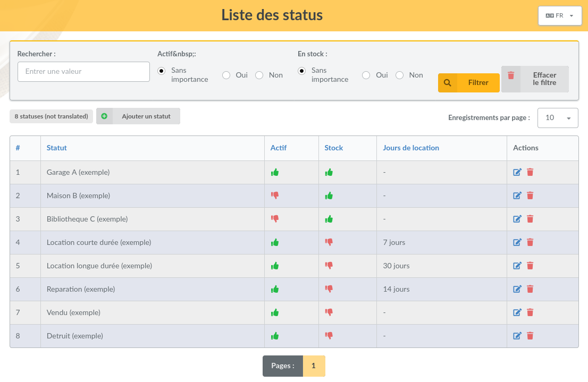Viewport: 588px width, 382px height.
Task: Sort by the Actif column header
Action: click(278, 148)
